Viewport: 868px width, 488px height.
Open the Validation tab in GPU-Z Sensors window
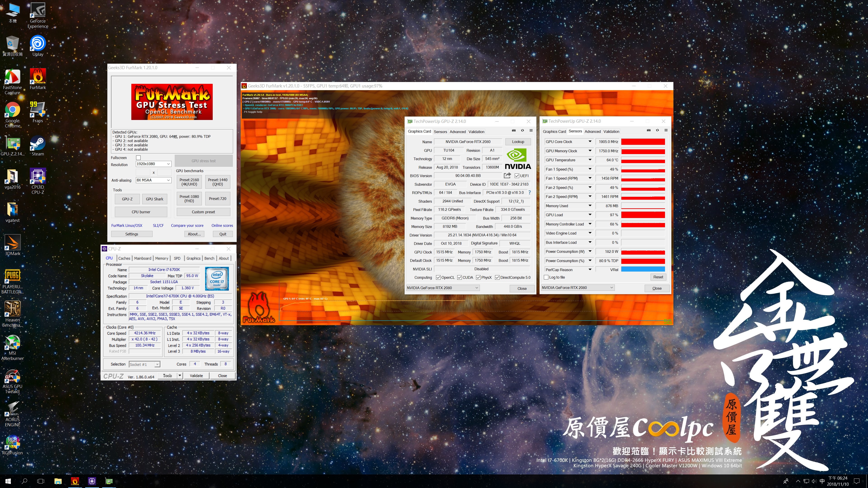[611, 131]
